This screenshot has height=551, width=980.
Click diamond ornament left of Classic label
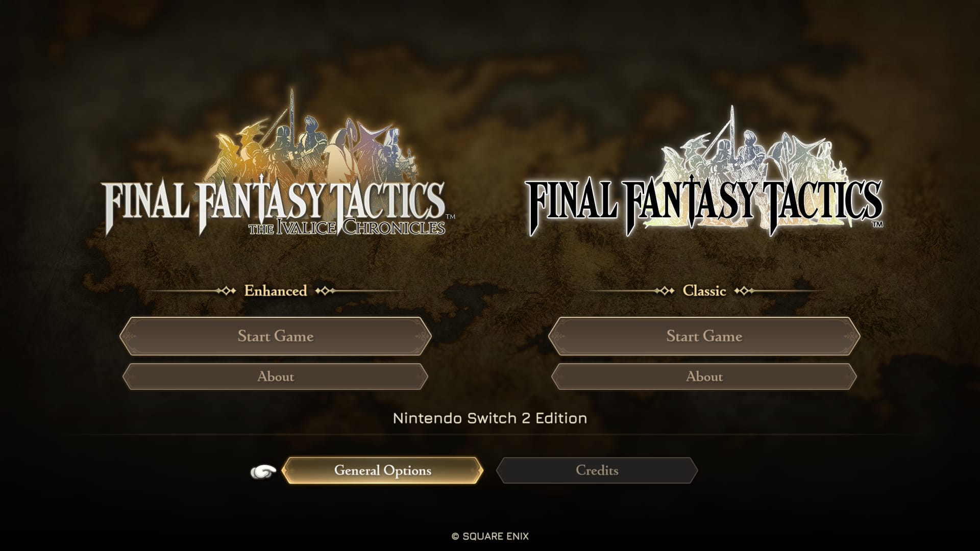click(664, 291)
